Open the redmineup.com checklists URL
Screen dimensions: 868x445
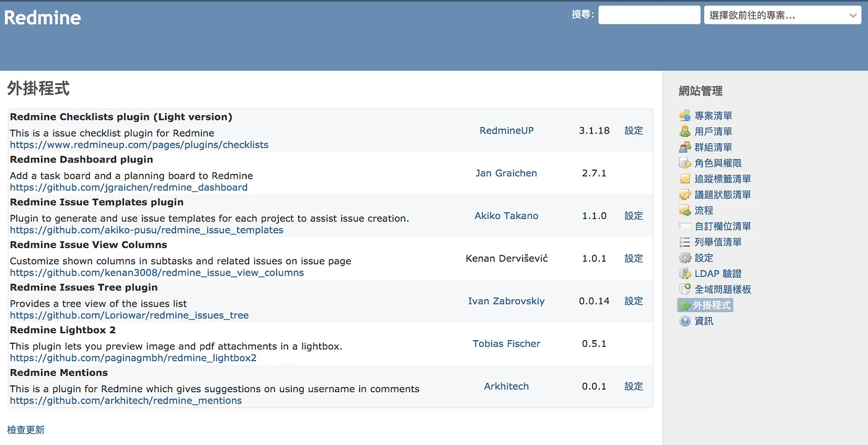point(139,145)
